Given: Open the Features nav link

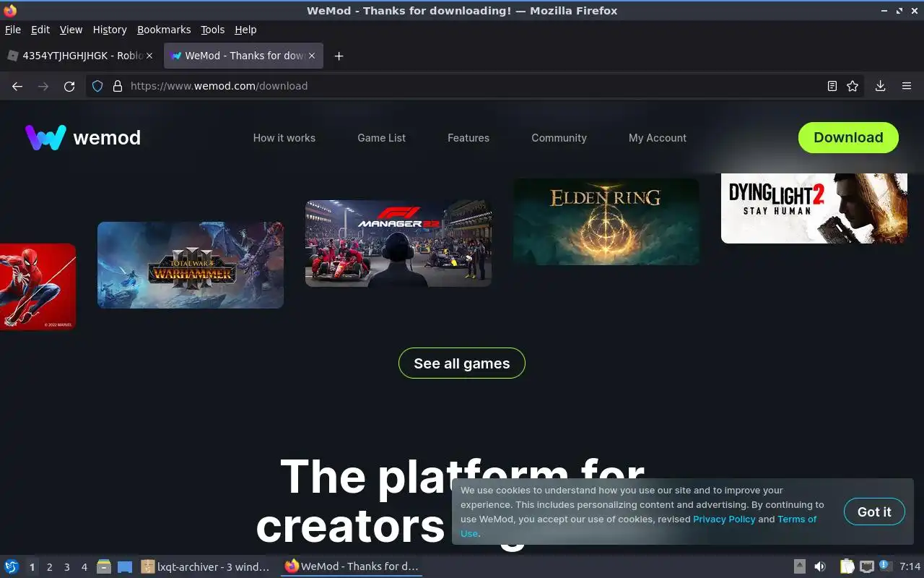Looking at the screenshot, I should click(x=468, y=138).
